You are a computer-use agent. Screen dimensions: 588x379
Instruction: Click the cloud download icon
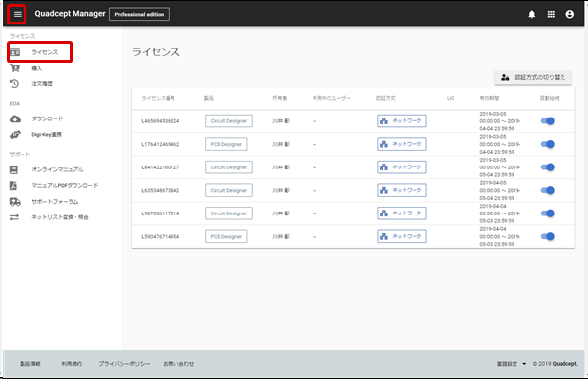point(15,118)
